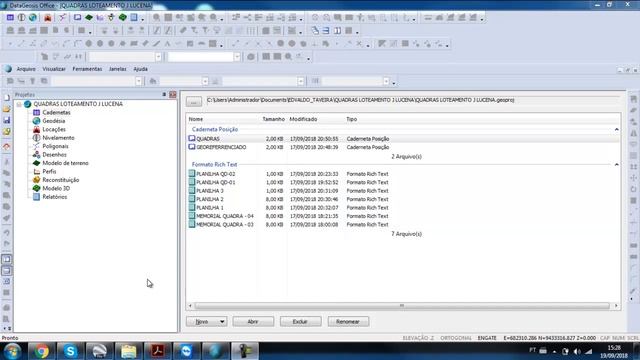The height and width of the screenshot is (360, 640).
Task: Open the Ajuda menu
Action: 140,69
